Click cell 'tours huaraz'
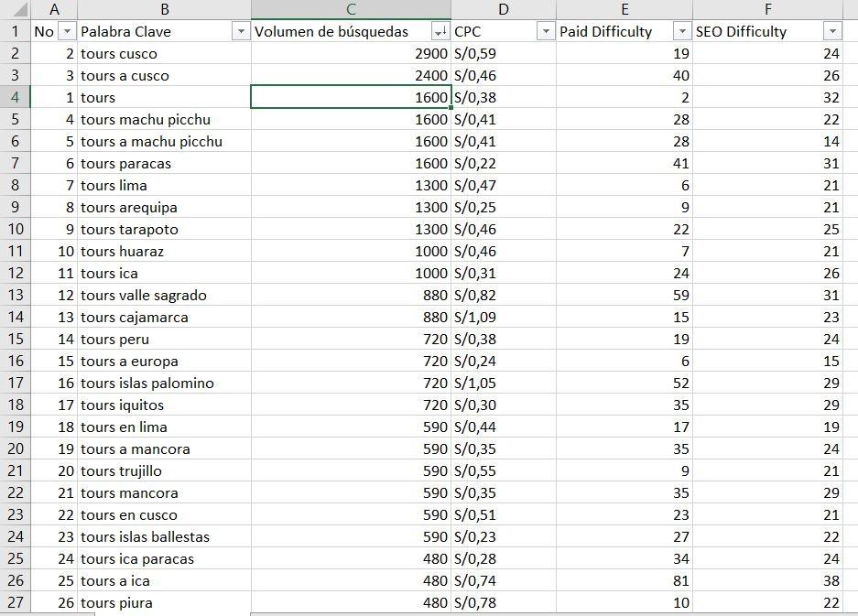The image size is (858, 616). (164, 251)
